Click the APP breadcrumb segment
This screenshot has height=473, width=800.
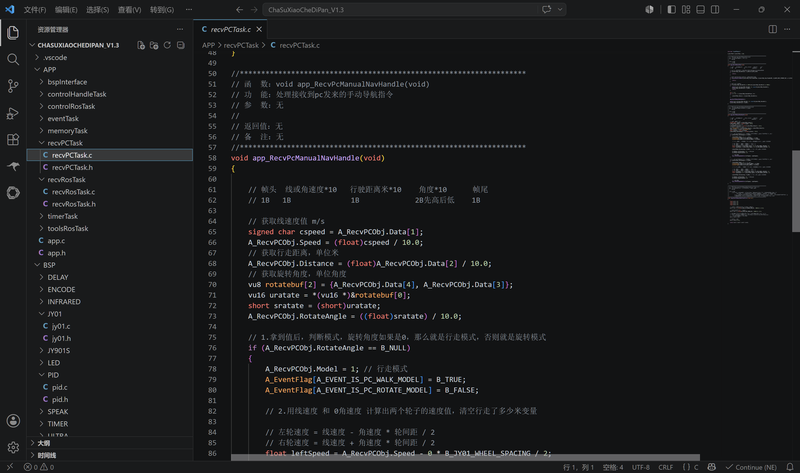(x=208, y=45)
